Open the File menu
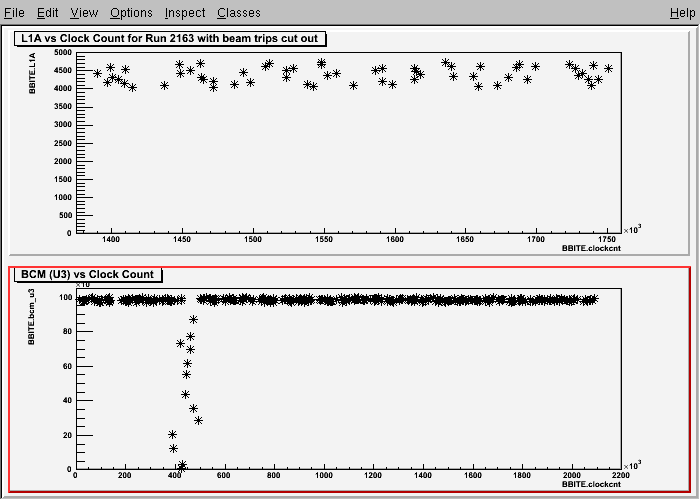This screenshot has height=500, width=700. [14, 13]
